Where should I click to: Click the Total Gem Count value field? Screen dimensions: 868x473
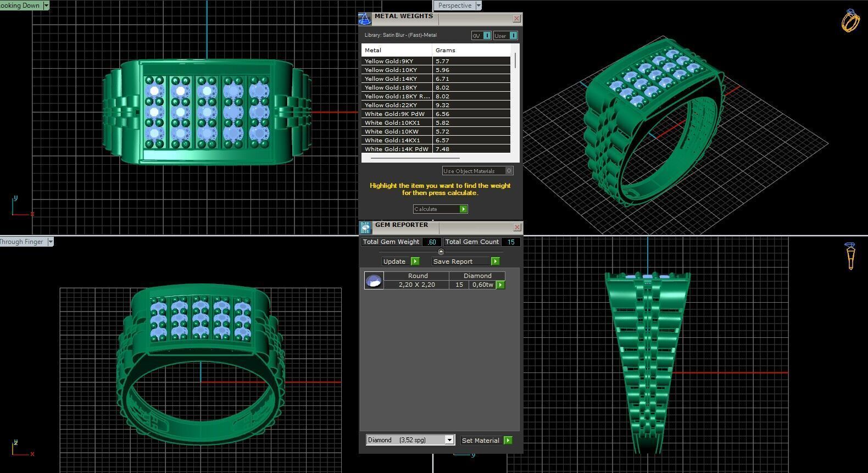click(x=511, y=242)
